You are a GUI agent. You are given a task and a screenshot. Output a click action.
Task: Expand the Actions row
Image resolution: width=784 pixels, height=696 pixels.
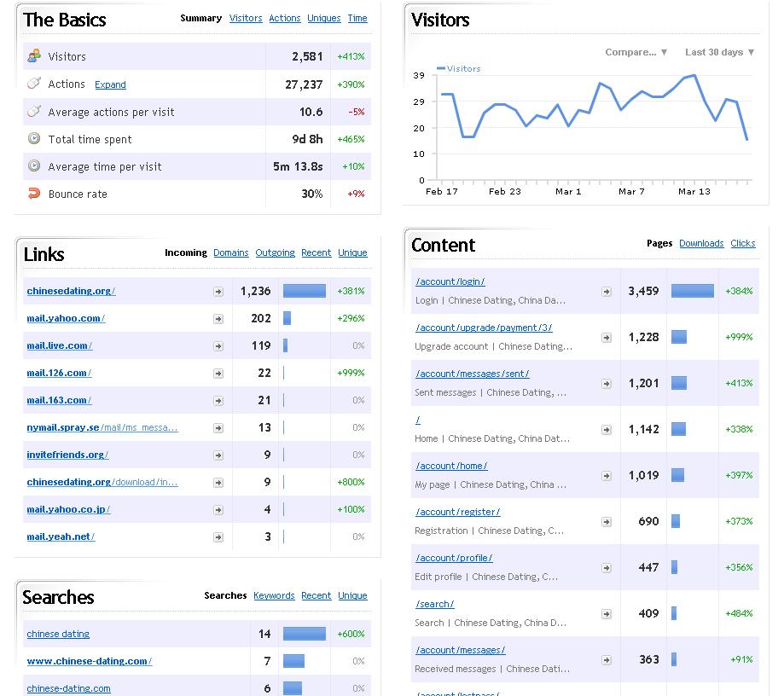111,84
